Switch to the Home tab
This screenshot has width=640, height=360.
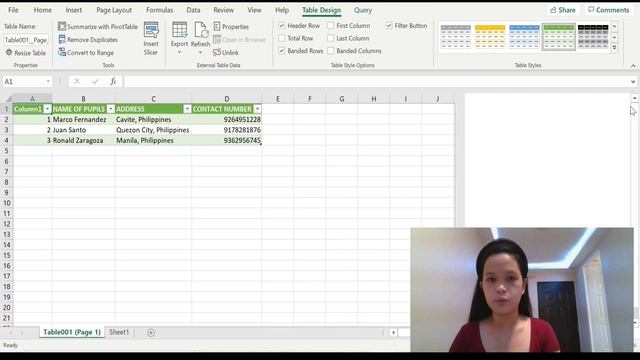coord(42,10)
